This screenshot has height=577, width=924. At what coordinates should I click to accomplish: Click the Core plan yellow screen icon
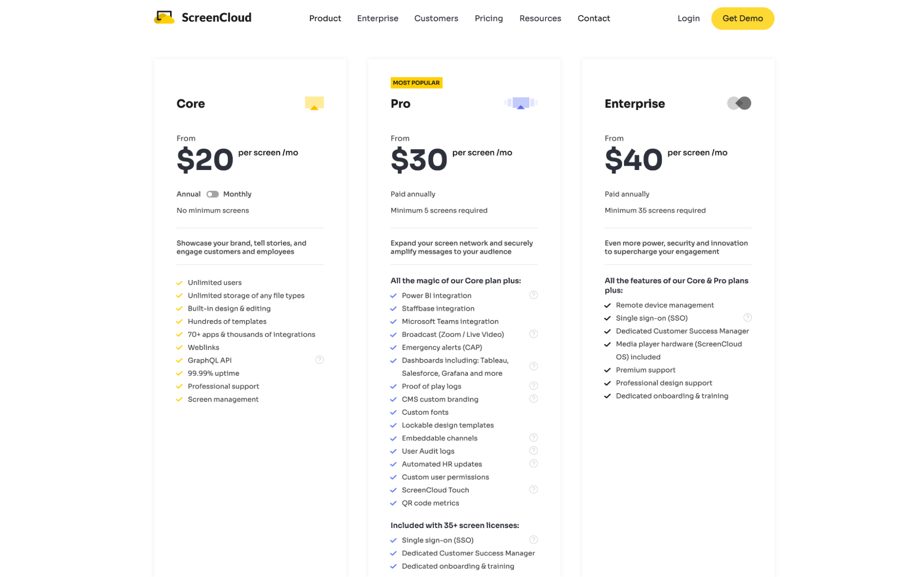314,103
